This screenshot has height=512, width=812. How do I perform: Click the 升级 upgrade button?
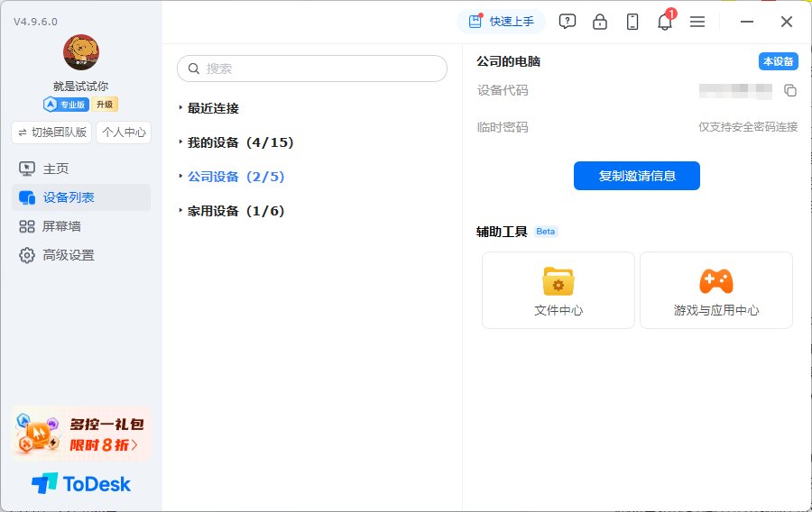click(x=105, y=105)
